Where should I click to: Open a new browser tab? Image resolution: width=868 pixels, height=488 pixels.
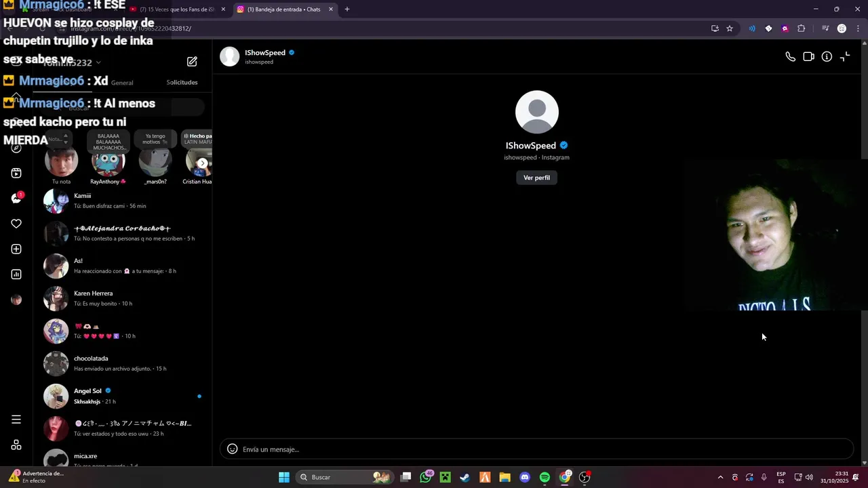tap(347, 9)
